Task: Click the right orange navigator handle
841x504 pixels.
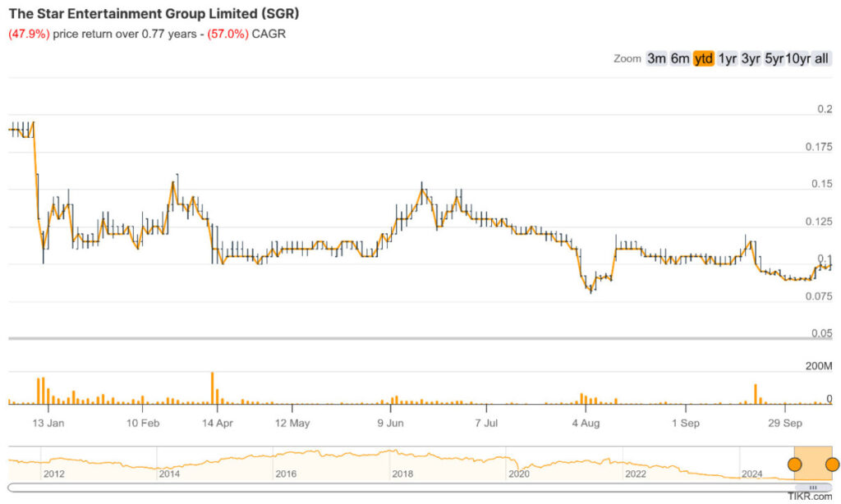Action: click(832, 464)
